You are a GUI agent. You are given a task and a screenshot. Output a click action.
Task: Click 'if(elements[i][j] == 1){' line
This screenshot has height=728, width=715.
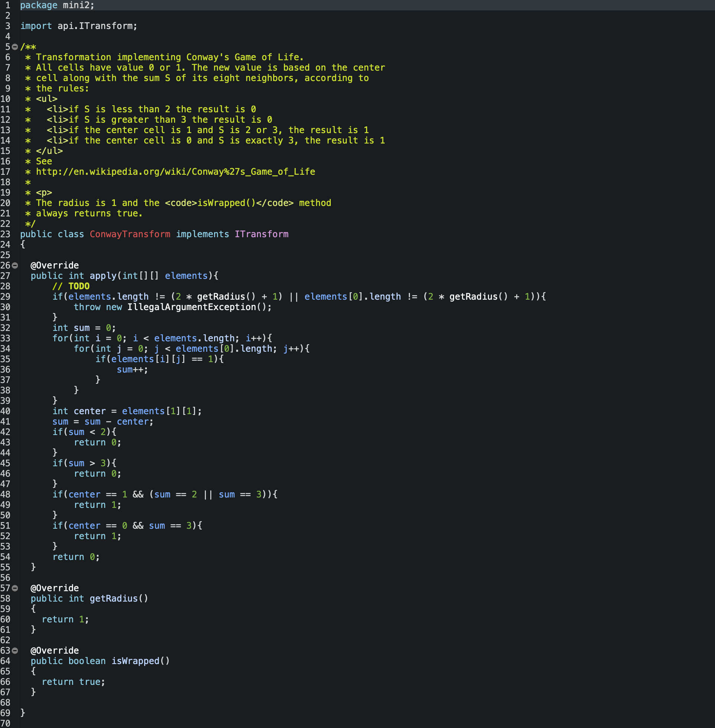click(x=159, y=359)
